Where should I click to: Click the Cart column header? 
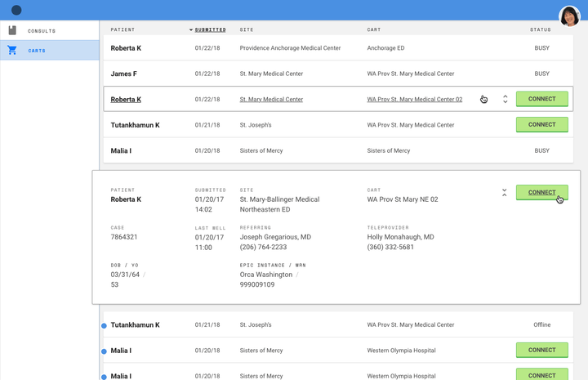coord(373,29)
